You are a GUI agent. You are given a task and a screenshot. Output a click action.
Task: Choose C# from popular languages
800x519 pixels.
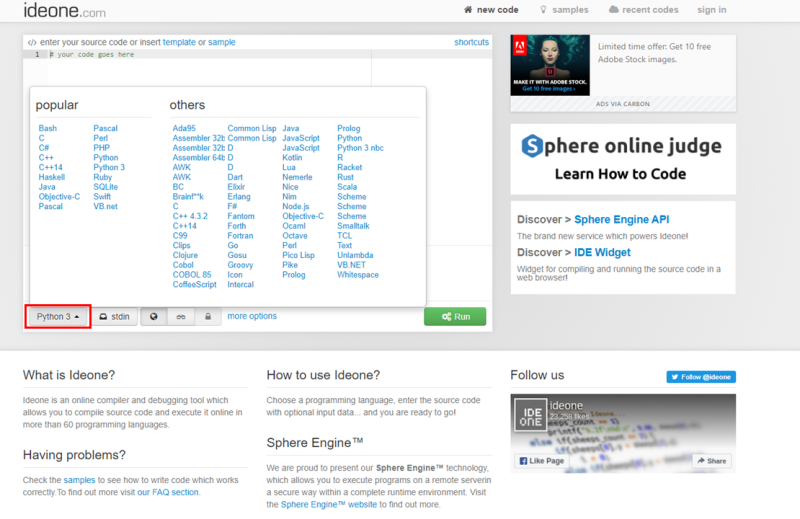pos(44,147)
